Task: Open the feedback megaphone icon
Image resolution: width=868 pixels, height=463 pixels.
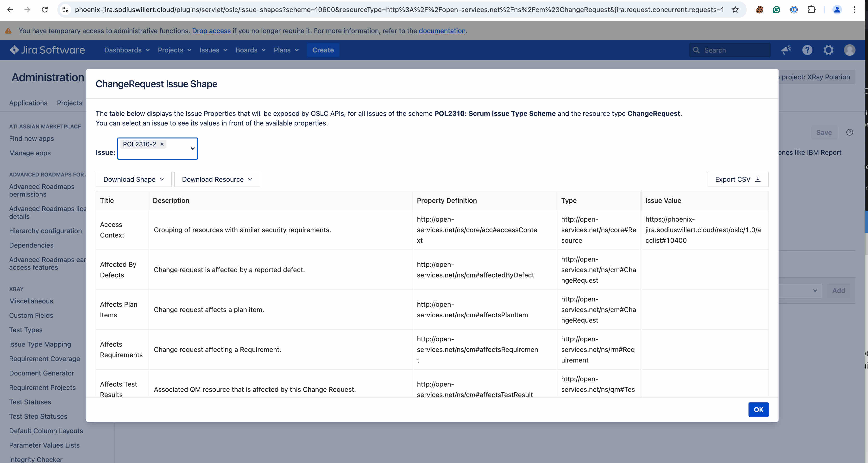Action: (x=786, y=50)
